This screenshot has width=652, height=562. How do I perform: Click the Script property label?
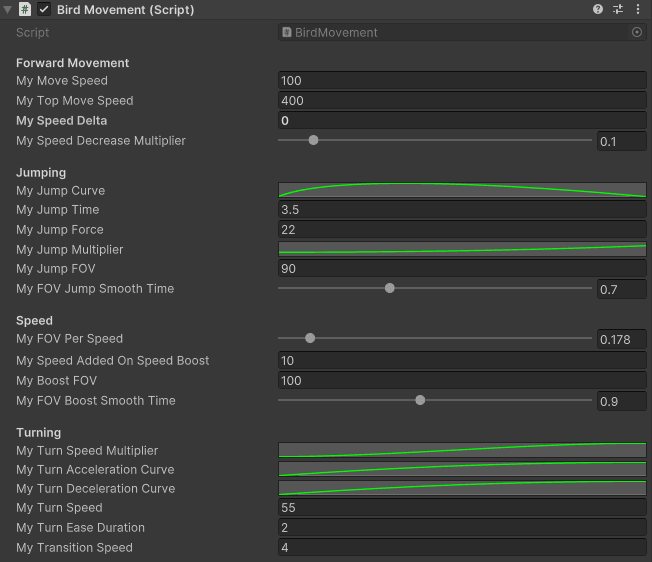coord(32,32)
